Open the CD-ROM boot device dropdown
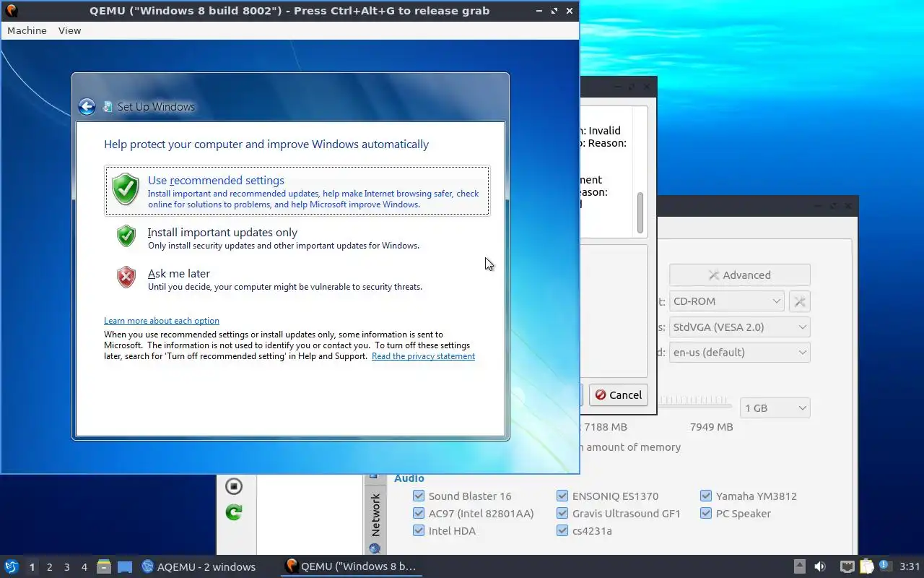 pyautogui.click(x=726, y=301)
